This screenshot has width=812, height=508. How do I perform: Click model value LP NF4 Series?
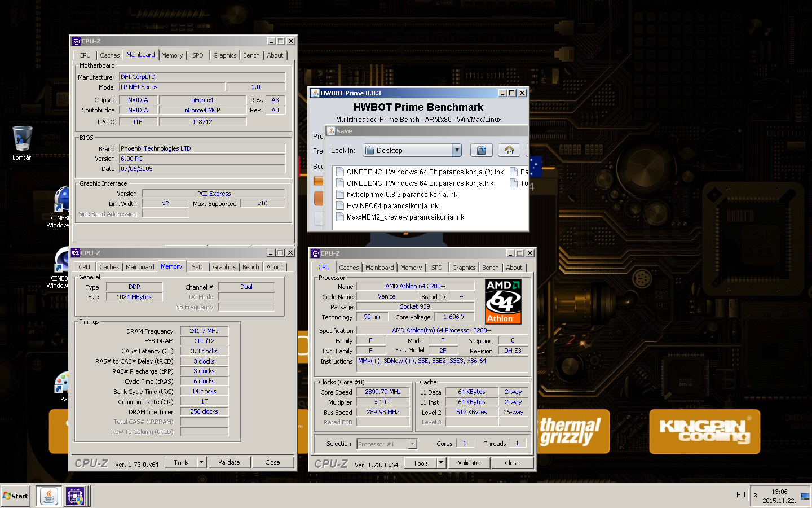172,87
